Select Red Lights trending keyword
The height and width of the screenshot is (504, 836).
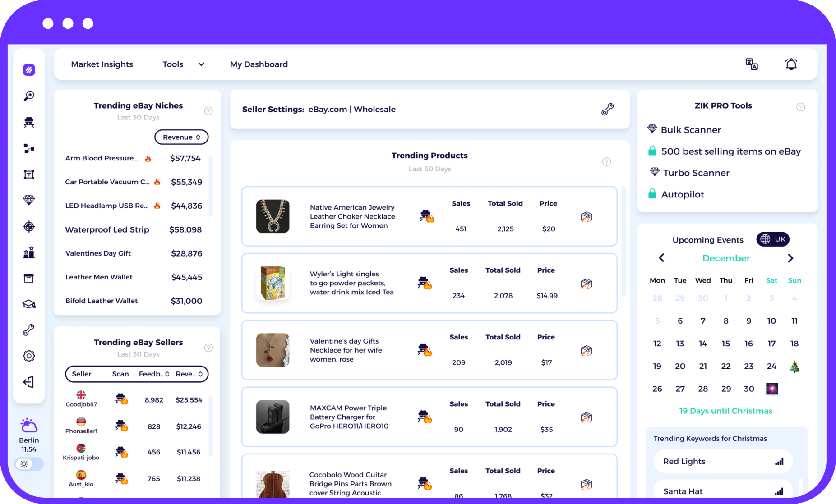pyautogui.click(x=723, y=461)
